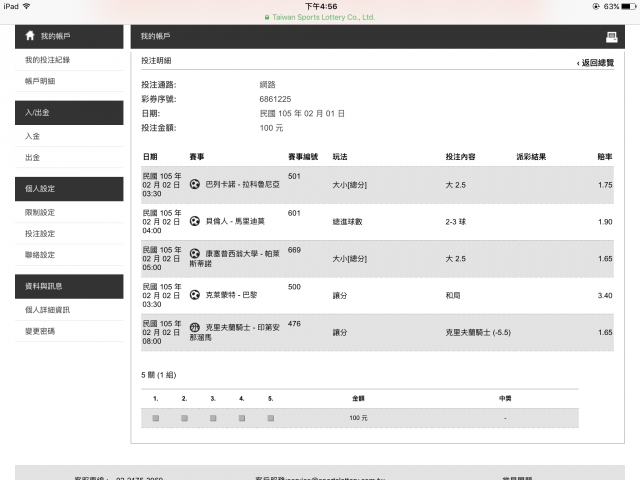Click the home icon in sidebar header
640x480 pixels.
click(30, 36)
